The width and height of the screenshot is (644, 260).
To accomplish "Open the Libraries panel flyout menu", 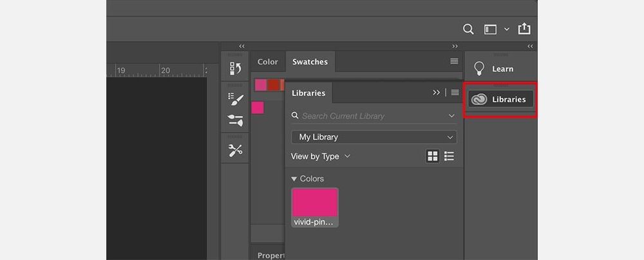I will (455, 93).
